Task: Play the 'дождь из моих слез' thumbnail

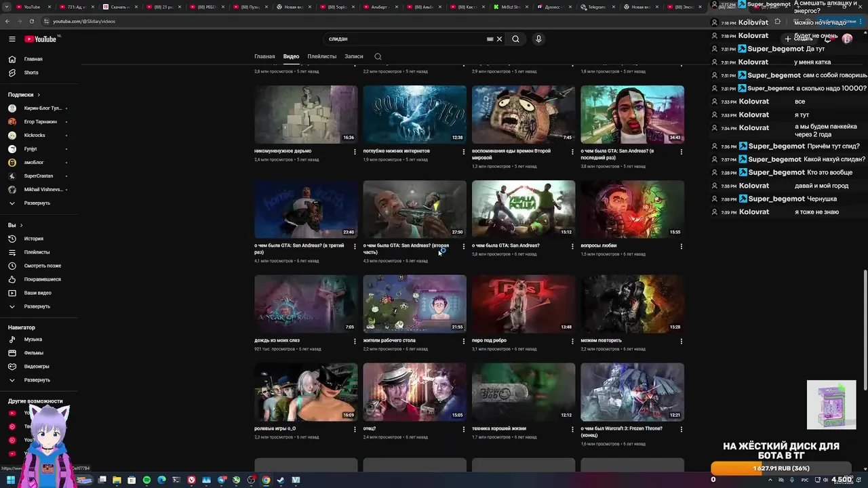Action: (x=306, y=304)
